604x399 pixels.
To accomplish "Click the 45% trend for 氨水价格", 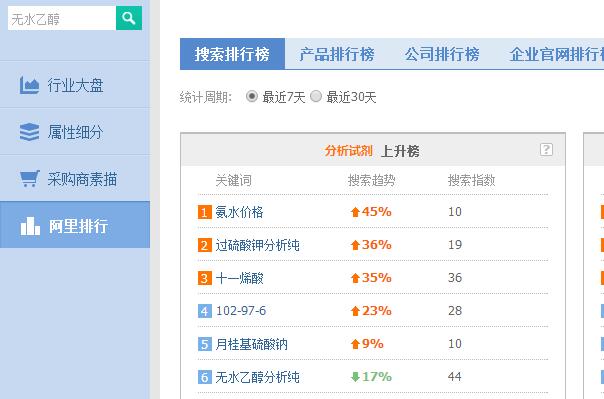I will (x=371, y=211).
